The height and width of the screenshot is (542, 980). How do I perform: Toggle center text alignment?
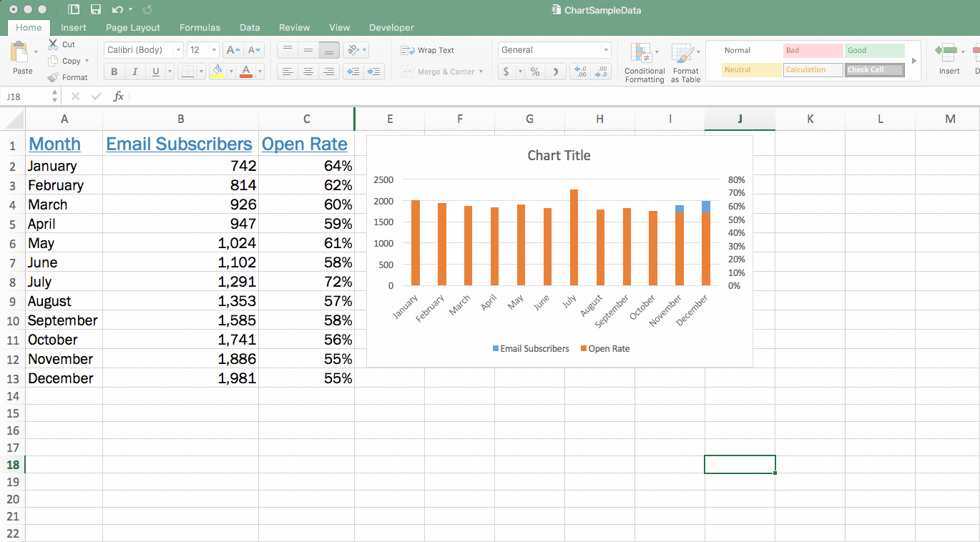point(308,71)
